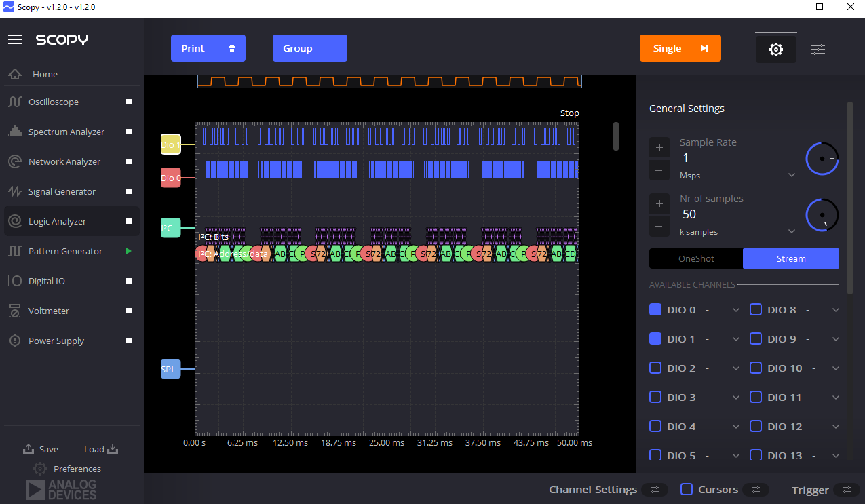Screen dimensions: 865x504
Task: Open Trigger settings sliders icon
Action: tap(846, 490)
